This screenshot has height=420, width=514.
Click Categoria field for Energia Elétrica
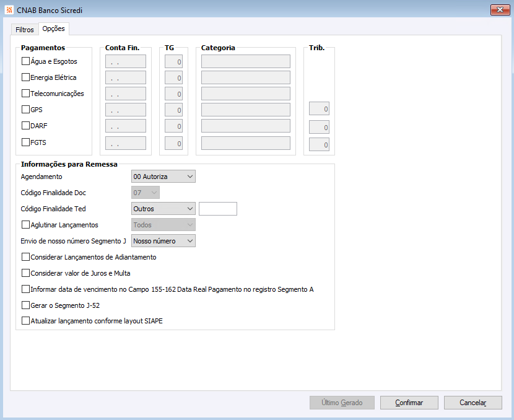coord(245,77)
